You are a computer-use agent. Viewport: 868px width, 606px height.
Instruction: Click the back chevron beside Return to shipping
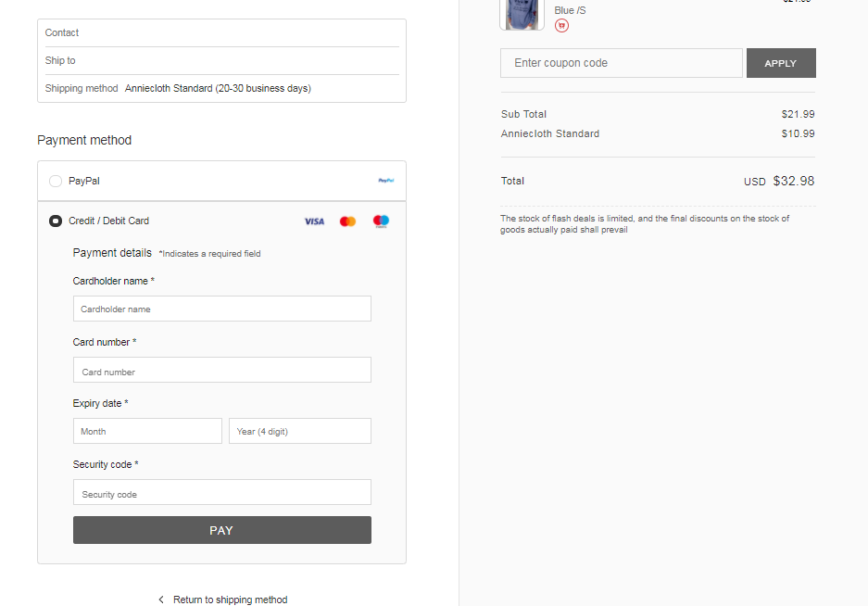(161, 600)
